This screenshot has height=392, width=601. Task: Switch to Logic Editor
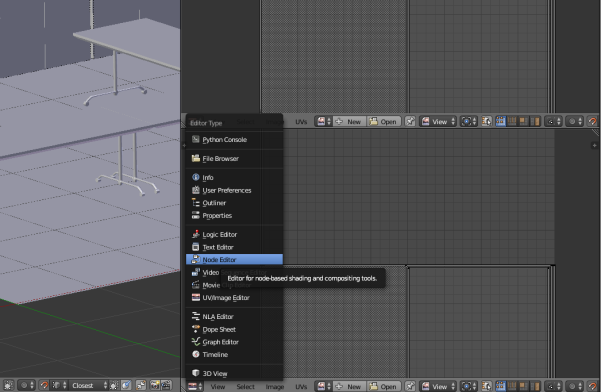click(234, 234)
